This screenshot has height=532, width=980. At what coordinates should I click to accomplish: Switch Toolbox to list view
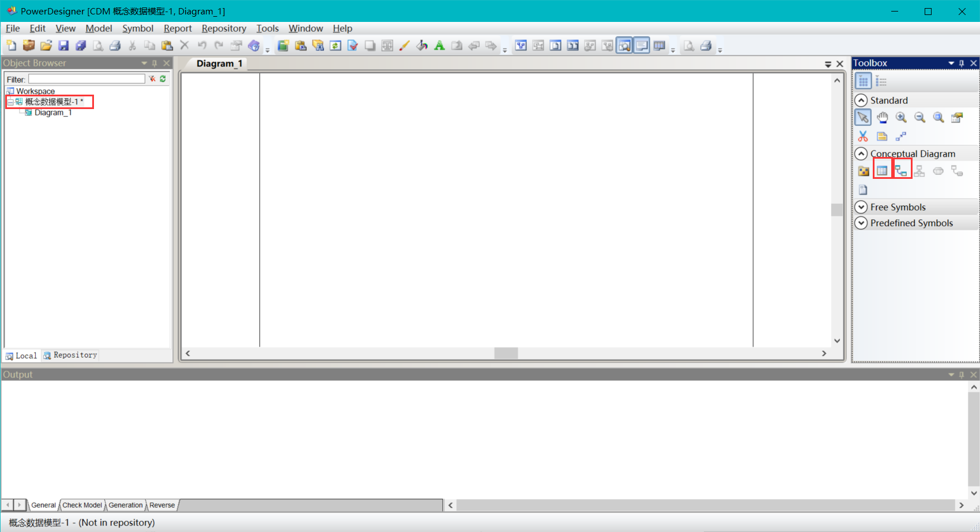coord(881,81)
